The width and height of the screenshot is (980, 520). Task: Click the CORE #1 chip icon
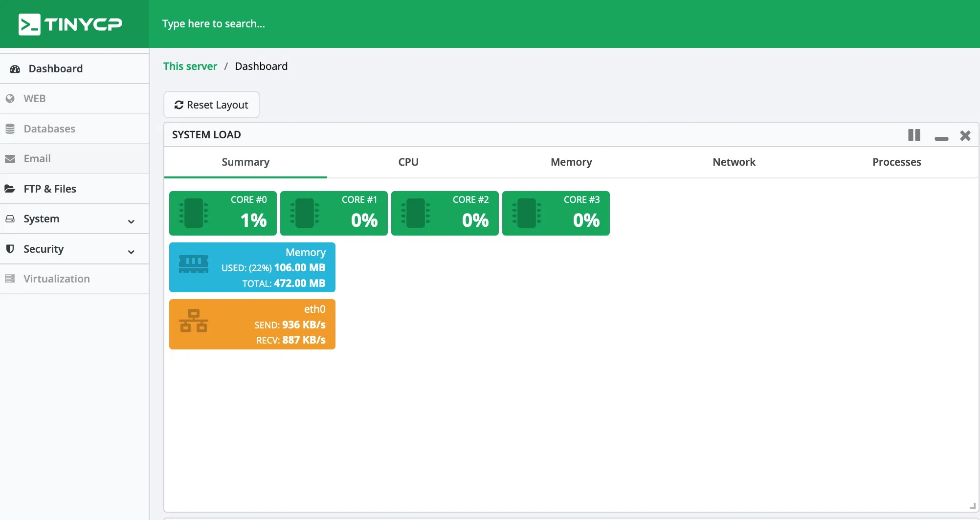[x=305, y=213]
